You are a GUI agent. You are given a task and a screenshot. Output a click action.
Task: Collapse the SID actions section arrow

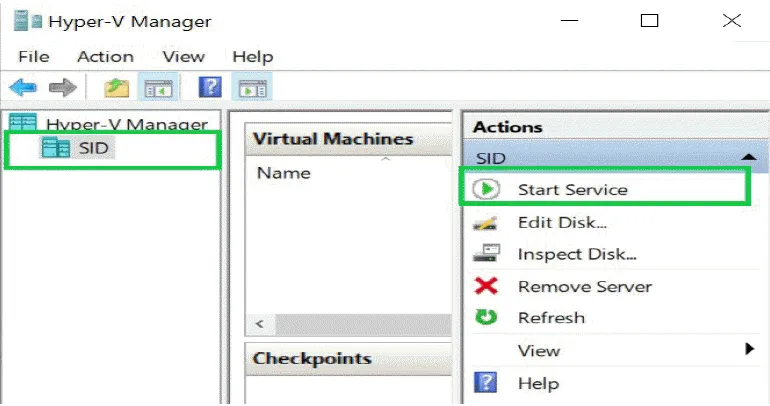point(748,158)
